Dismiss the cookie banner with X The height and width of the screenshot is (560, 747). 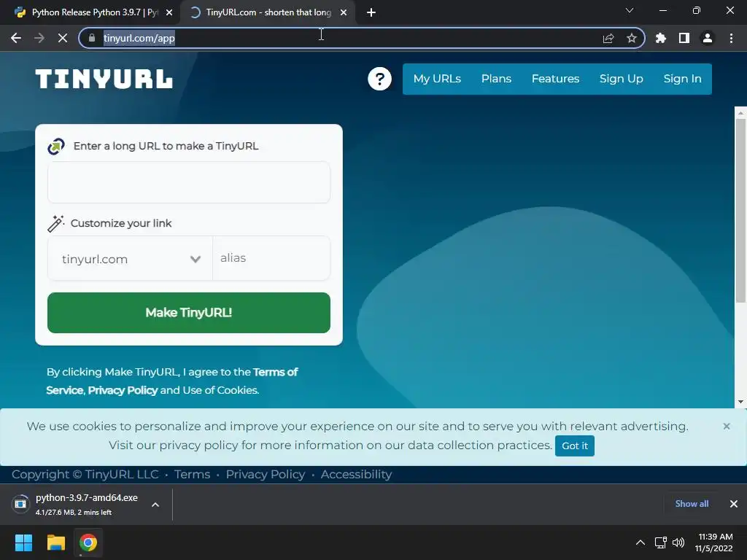click(x=727, y=426)
